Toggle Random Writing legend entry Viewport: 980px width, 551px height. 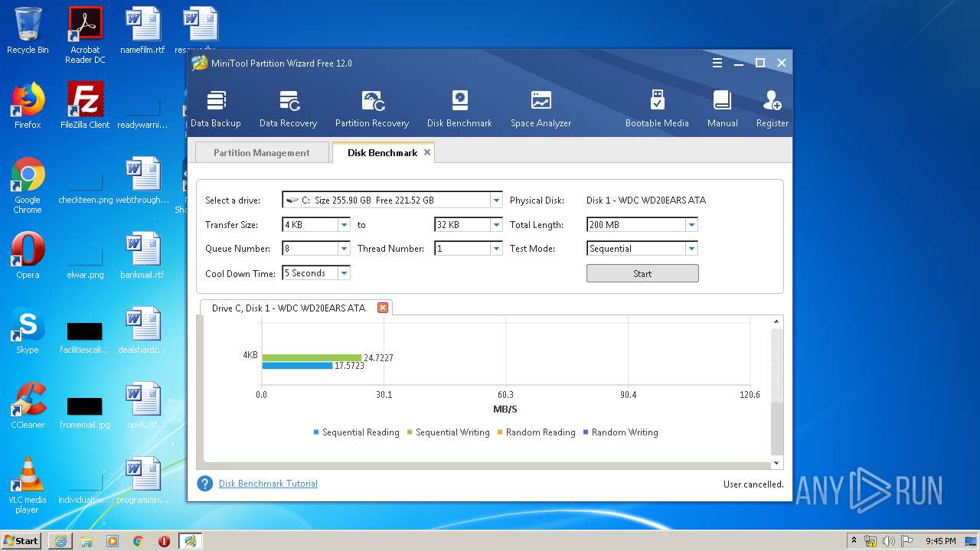[x=621, y=432]
